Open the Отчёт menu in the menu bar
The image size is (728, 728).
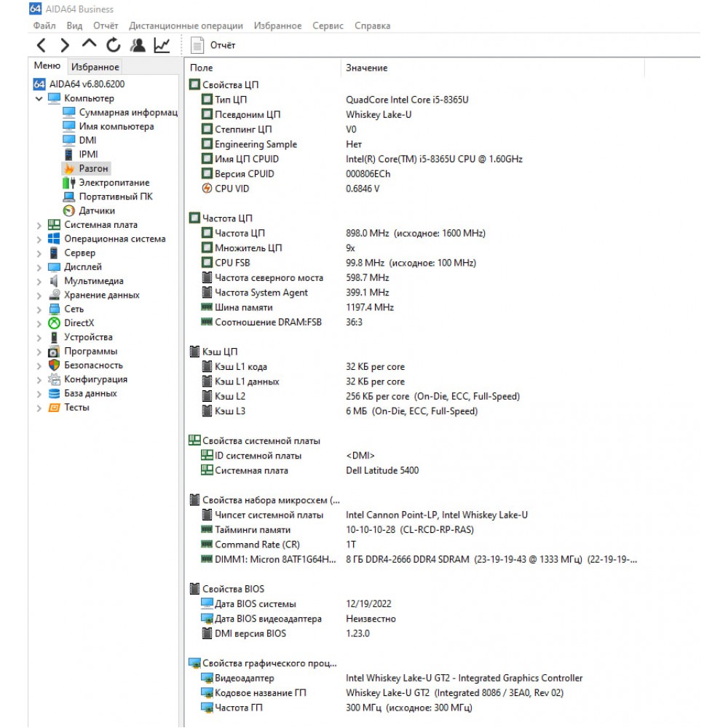coord(106,25)
